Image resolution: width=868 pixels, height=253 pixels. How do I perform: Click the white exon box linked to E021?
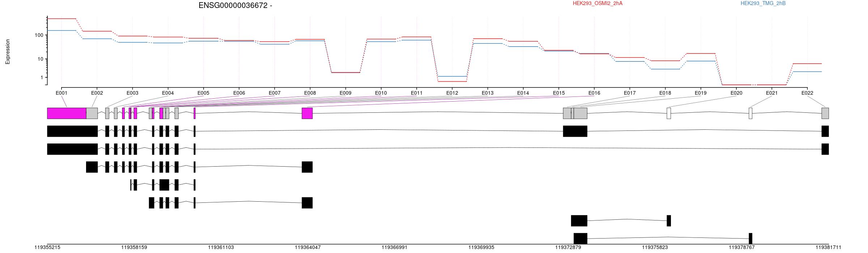pyautogui.click(x=750, y=113)
